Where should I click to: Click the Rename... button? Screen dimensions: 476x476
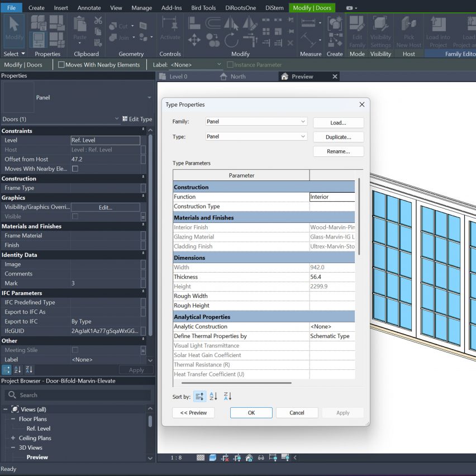338,151
